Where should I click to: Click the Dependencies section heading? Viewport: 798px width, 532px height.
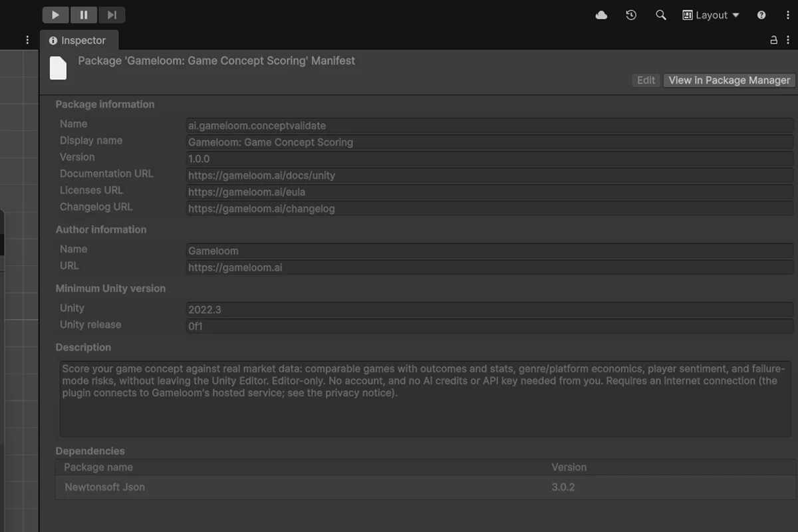pyautogui.click(x=90, y=451)
